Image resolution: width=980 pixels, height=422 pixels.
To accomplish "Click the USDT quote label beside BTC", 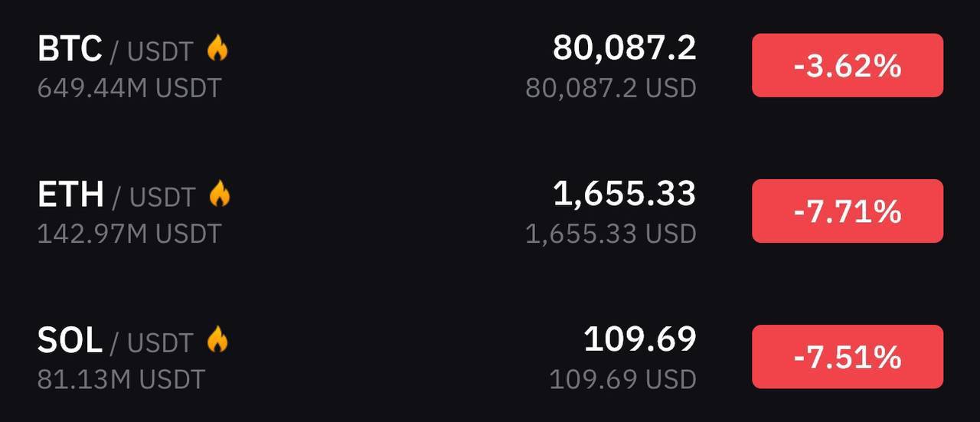I will 160,52.
